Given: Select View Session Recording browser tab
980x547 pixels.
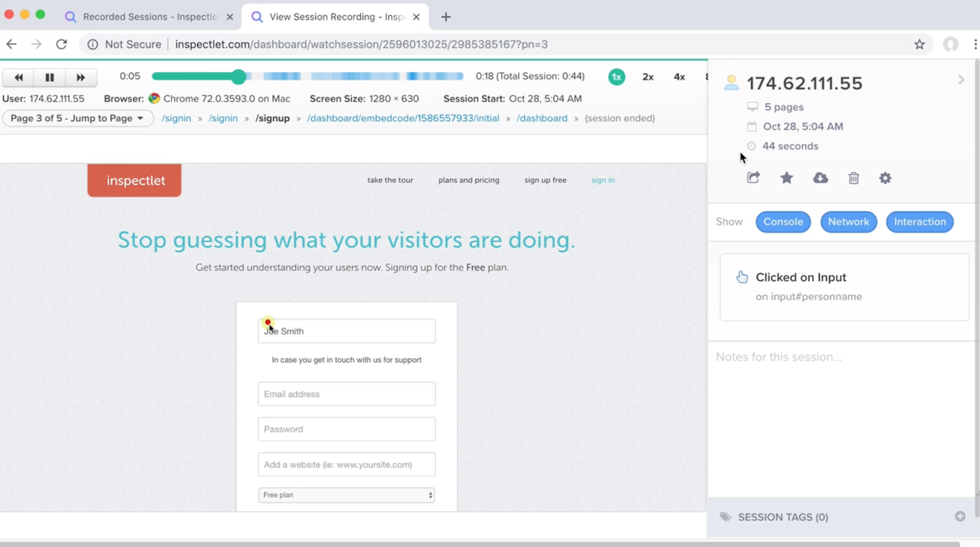Looking at the screenshot, I should 336,17.
